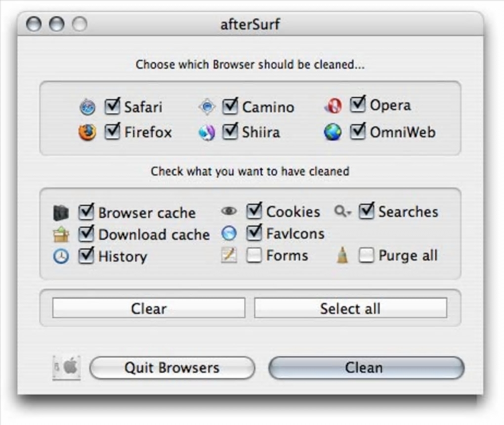Click the OmniWeb globe icon

(x=333, y=132)
